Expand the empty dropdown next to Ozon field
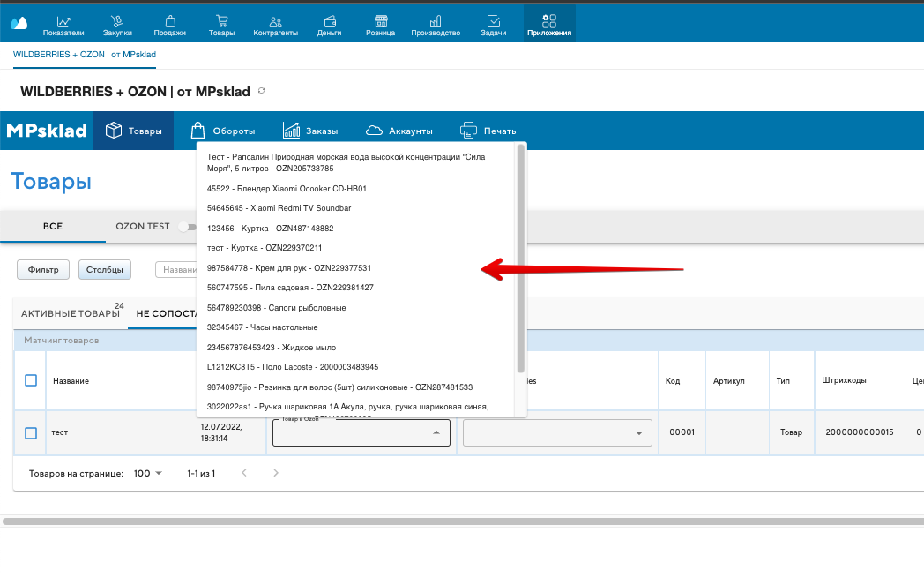This screenshot has height=578, width=924. tap(638, 433)
